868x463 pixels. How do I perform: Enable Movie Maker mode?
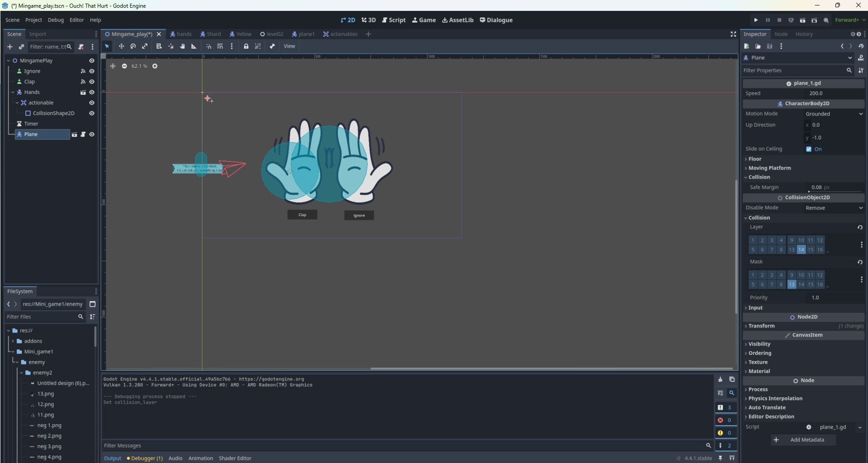826,20
